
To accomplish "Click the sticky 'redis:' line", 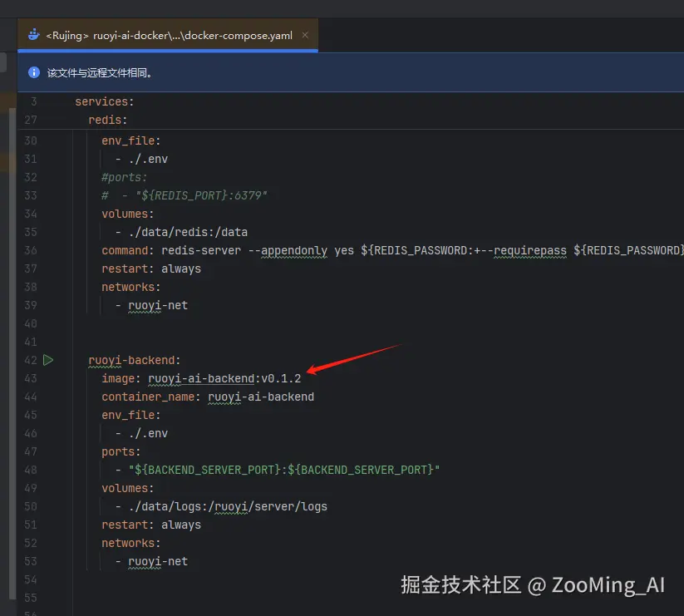I will 108,120.
